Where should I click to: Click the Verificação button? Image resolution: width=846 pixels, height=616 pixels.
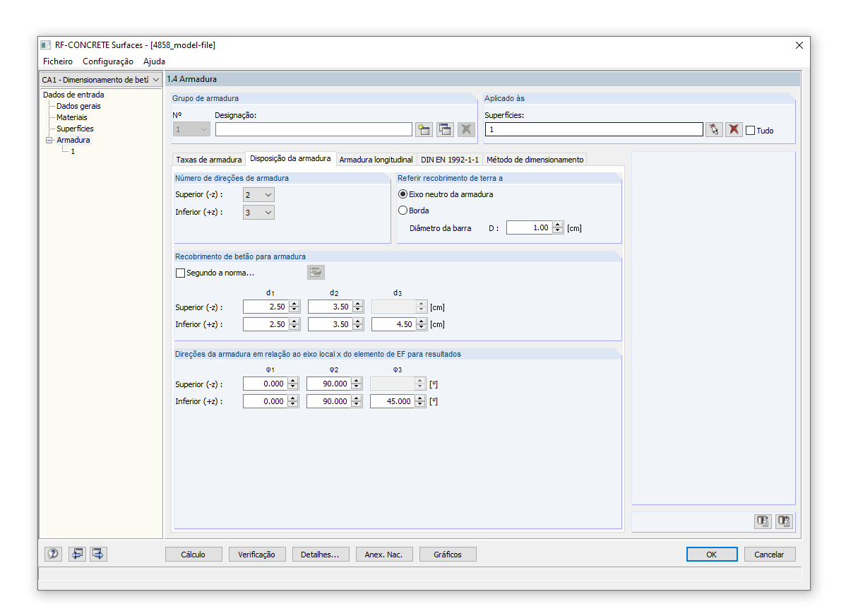[x=257, y=555]
